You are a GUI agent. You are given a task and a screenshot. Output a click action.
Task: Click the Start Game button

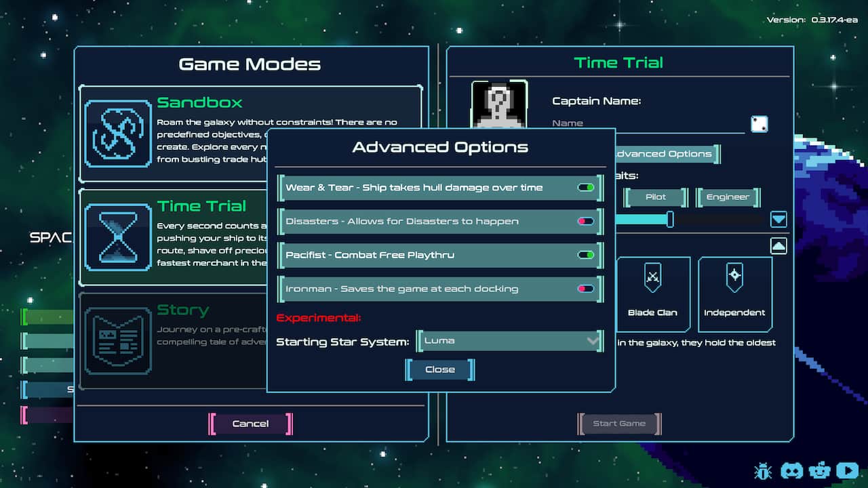(x=619, y=424)
